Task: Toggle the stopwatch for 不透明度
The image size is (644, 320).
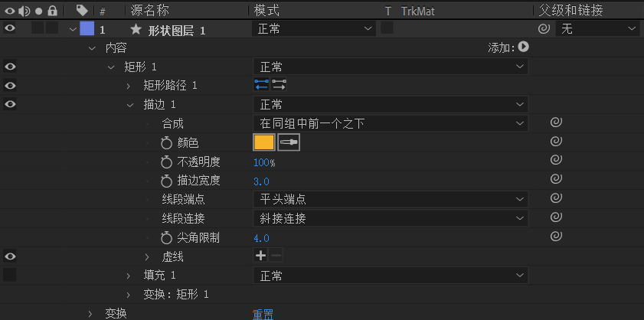Action: [167, 162]
